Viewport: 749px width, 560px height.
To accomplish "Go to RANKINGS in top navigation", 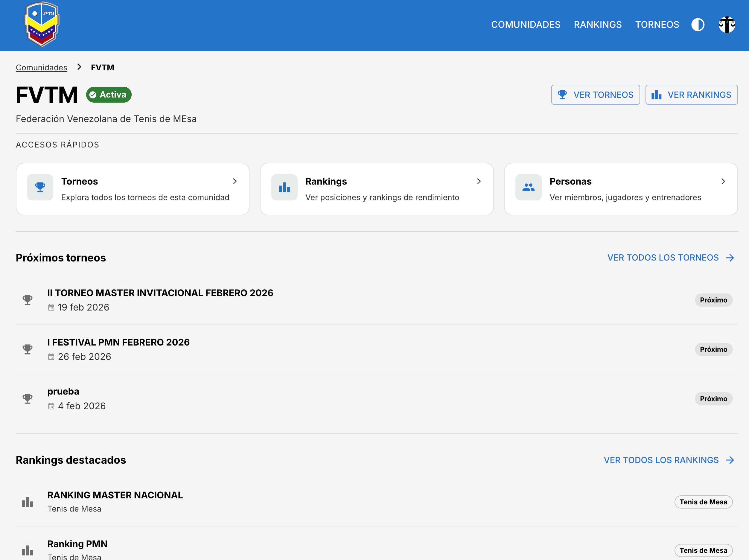I will tap(598, 25).
